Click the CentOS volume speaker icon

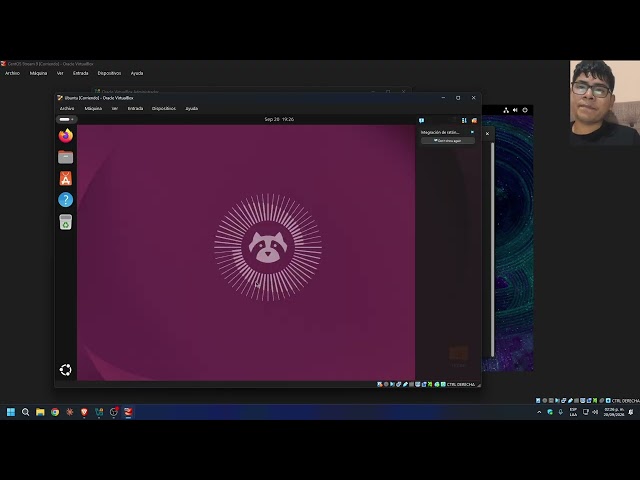[515, 110]
